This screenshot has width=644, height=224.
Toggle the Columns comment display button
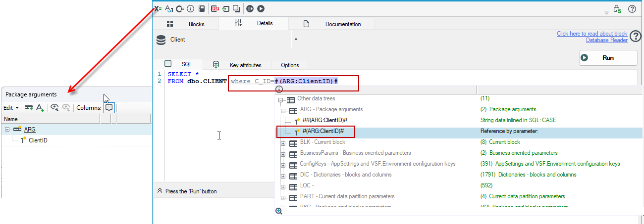(109, 107)
